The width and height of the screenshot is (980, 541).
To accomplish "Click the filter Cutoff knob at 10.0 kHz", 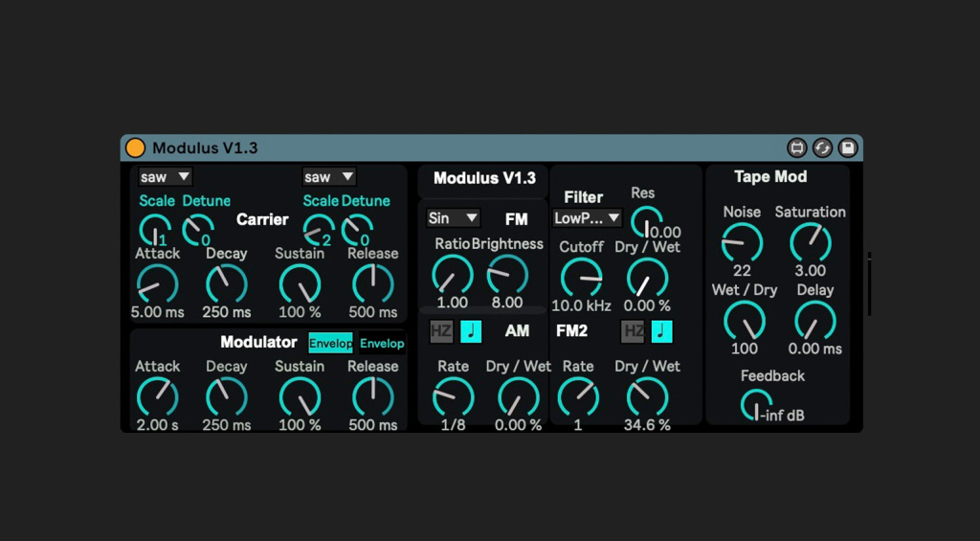I will coord(581,277).
